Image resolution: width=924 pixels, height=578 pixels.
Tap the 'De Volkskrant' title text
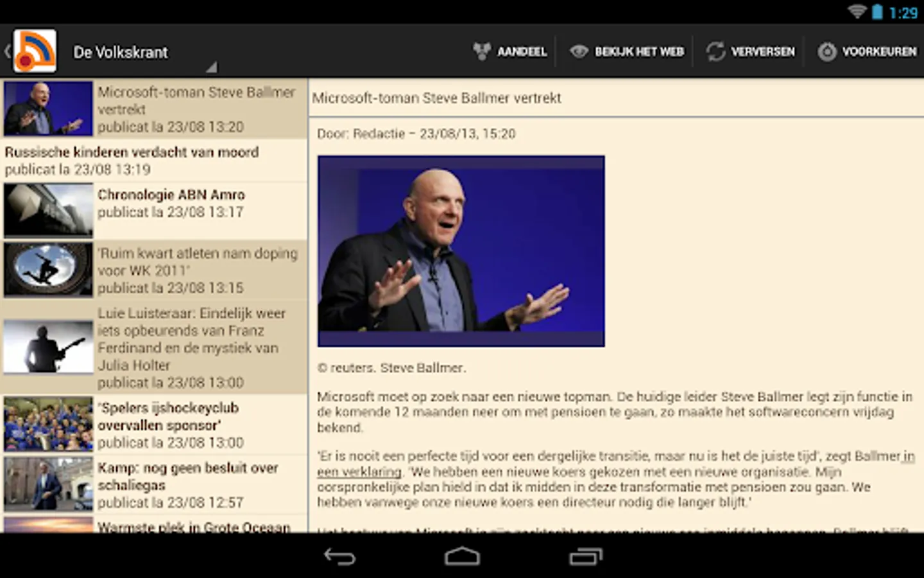tap(121, 52)
